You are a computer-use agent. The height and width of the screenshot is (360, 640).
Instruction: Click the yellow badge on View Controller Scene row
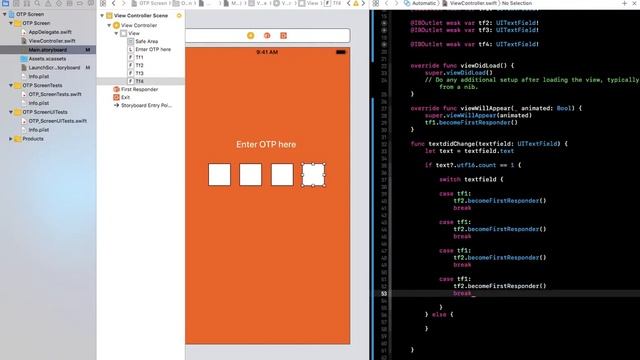tap(179, 16)
